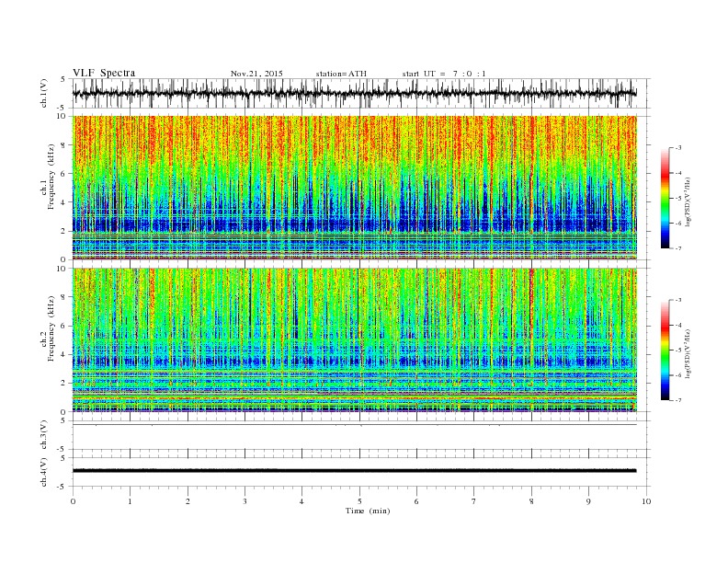Click the '5' tick on the Time axis

pos(359,501)
